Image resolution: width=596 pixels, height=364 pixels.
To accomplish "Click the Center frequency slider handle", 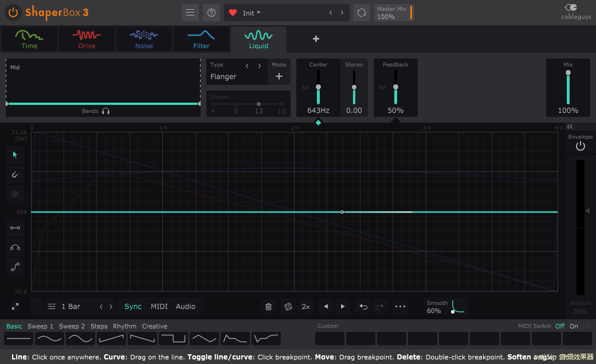I will pyautogui.click(x=318, y=87).
